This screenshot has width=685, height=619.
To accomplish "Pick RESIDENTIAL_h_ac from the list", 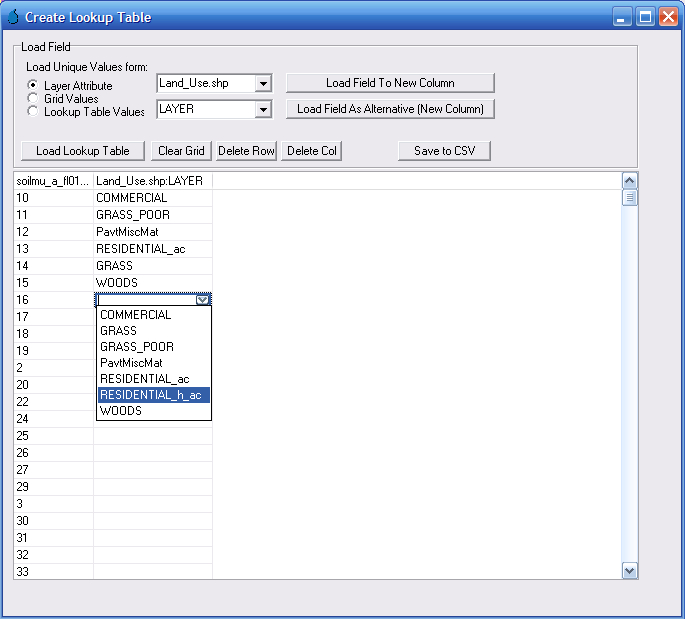I will coord(154,395).
